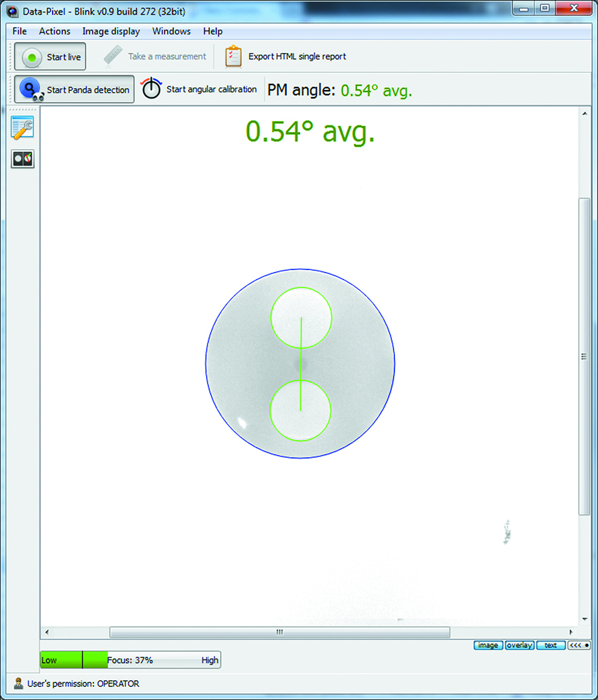598x700 pixels.
Task: Minimize the Blink window
Action: tap(524, 9)
